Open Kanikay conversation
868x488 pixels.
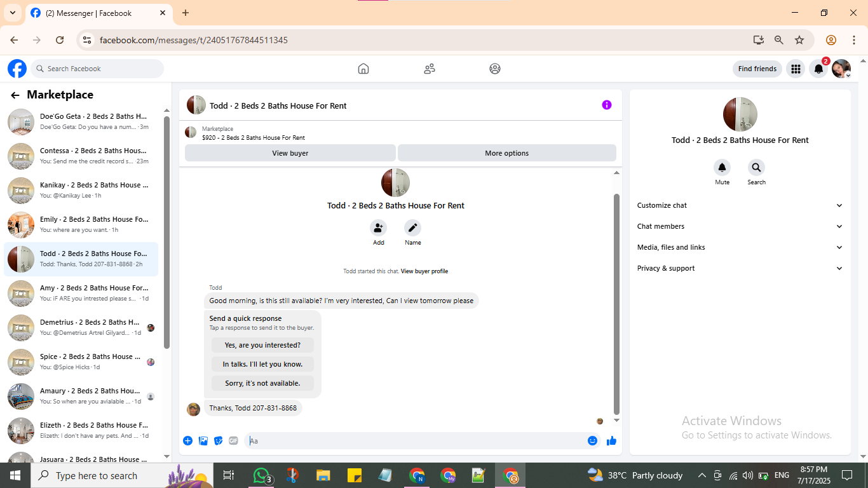(81, 190)
